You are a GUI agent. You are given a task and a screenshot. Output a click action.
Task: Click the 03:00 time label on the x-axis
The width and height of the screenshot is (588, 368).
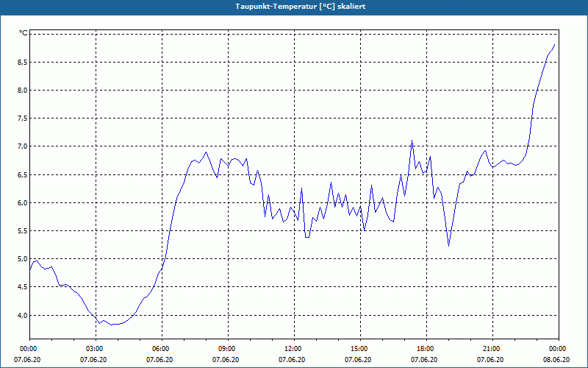(x=93, y=349)
